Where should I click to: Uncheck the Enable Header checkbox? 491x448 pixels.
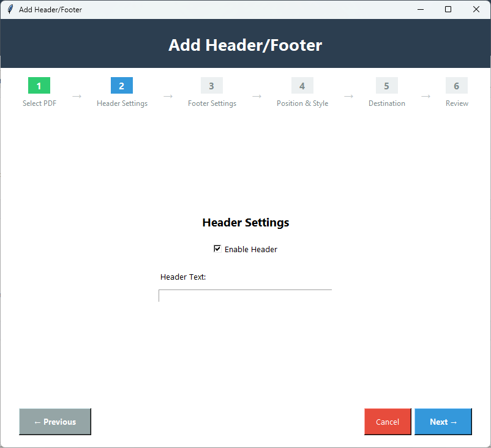click(217, 248)
